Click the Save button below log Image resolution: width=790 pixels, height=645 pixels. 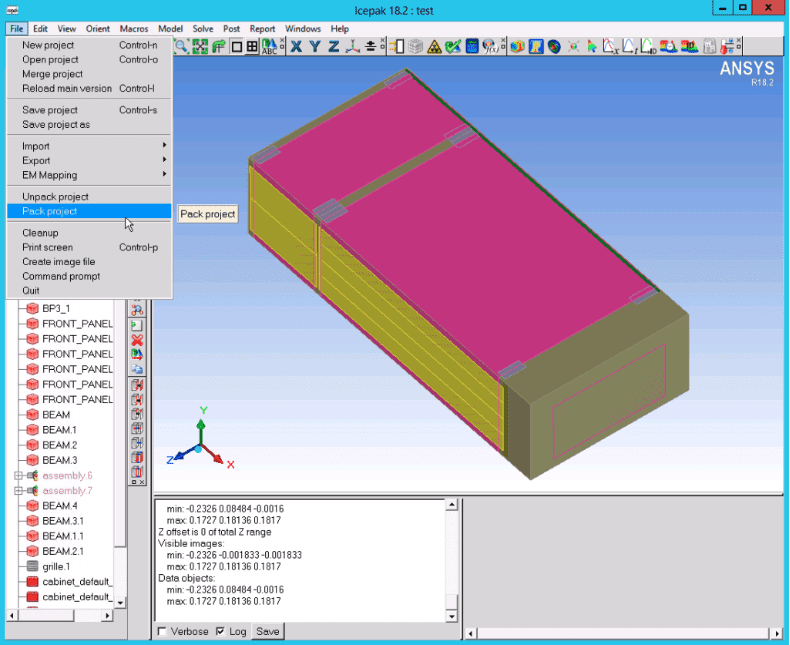[x=268, y=631]
